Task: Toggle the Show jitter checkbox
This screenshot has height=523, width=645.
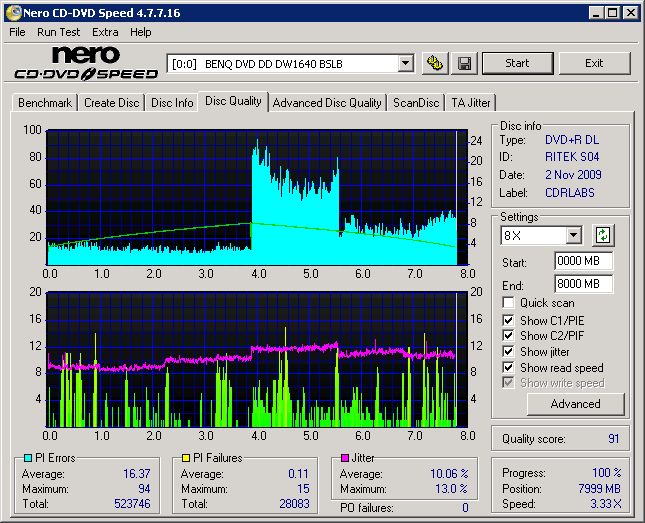Action: click(x=509, y=352)
